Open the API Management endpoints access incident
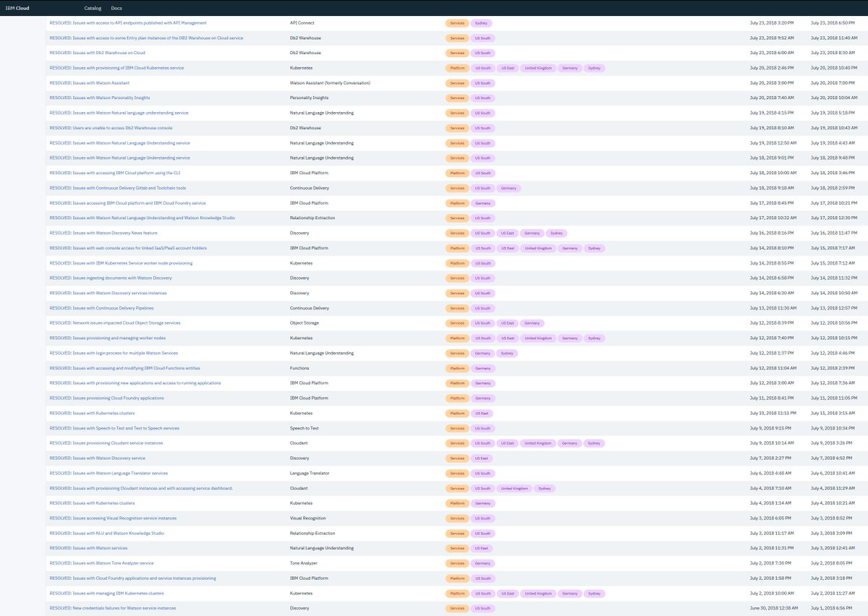 [128, 23]
